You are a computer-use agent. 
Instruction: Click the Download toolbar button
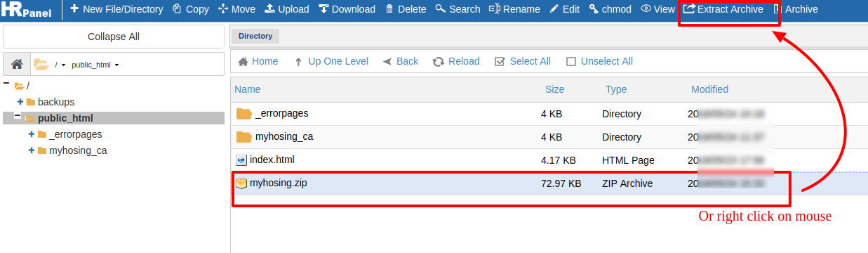[x=347, y=9]
